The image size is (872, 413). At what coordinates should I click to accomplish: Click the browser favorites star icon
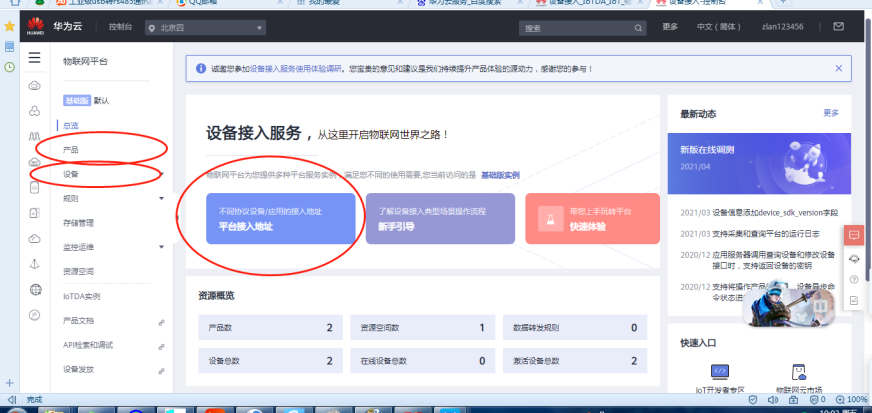pos(9,27)
